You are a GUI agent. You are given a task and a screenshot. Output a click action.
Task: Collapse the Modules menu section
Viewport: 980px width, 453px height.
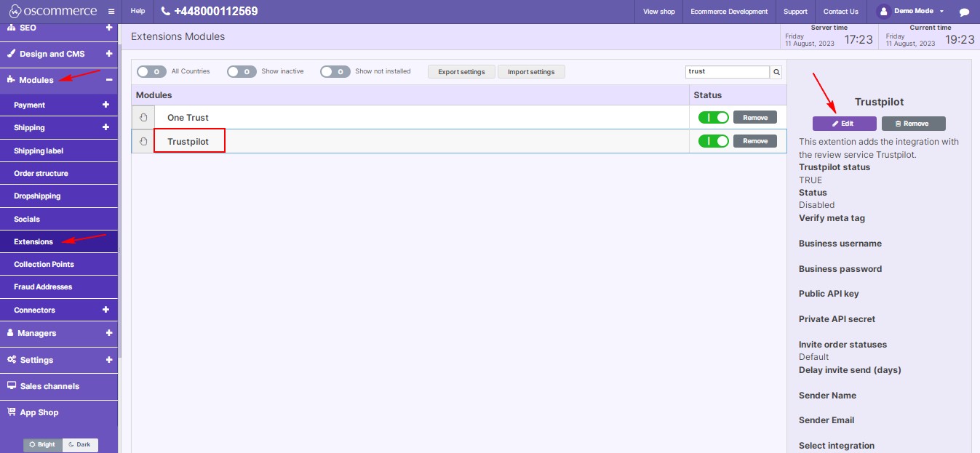(109, 80)
